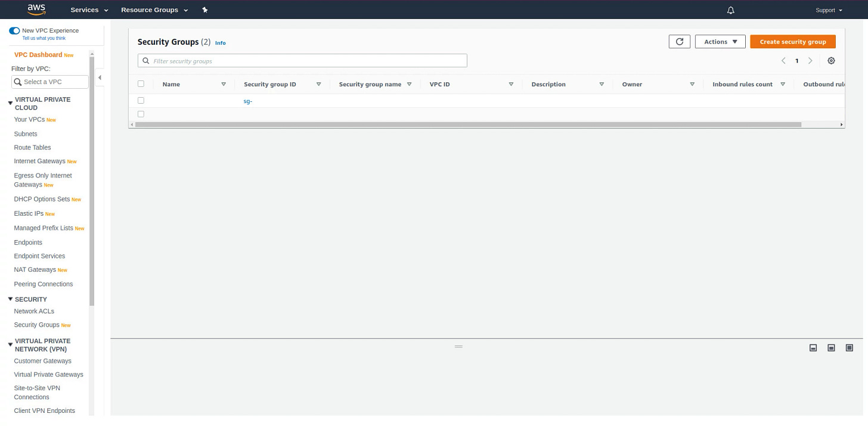Select the full-screen detail panel view icon

[849, 347]
